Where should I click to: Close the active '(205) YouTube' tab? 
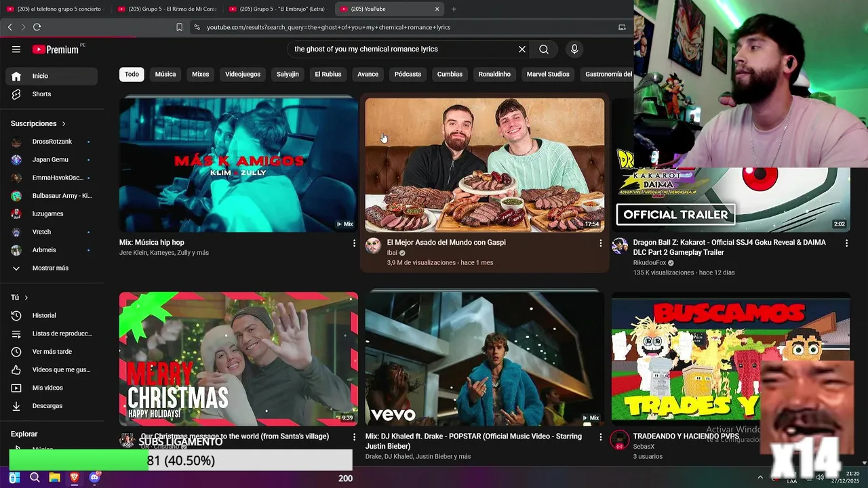coord(437,9)
